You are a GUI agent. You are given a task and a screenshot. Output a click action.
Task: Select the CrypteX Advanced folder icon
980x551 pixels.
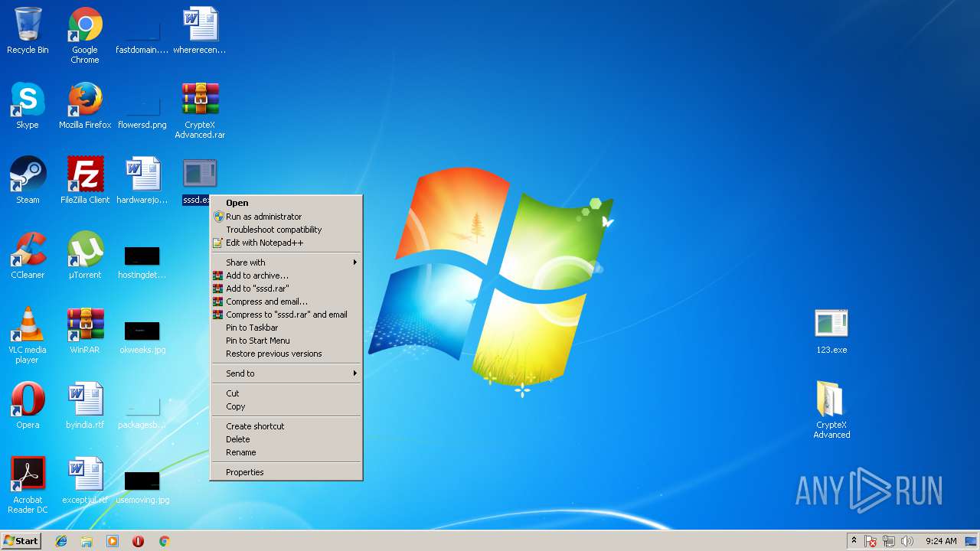(x=831, y=399)
